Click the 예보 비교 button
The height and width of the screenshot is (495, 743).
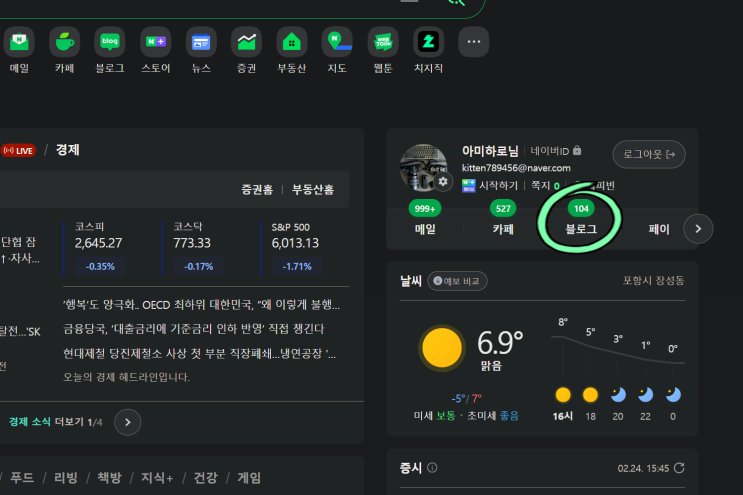pos(457,281)
